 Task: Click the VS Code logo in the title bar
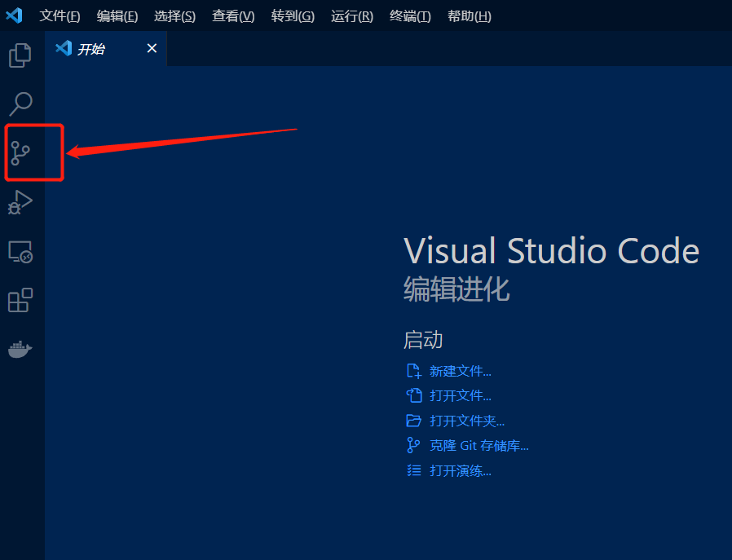14,15
